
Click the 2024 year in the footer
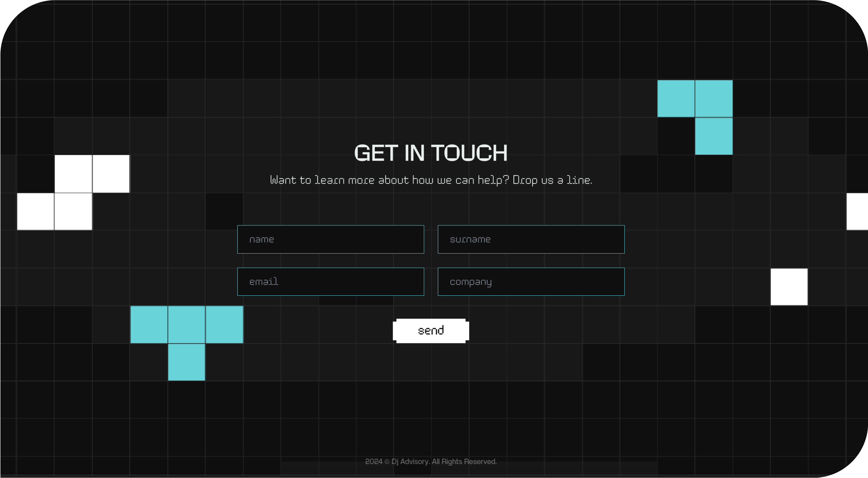pos(373,461)
